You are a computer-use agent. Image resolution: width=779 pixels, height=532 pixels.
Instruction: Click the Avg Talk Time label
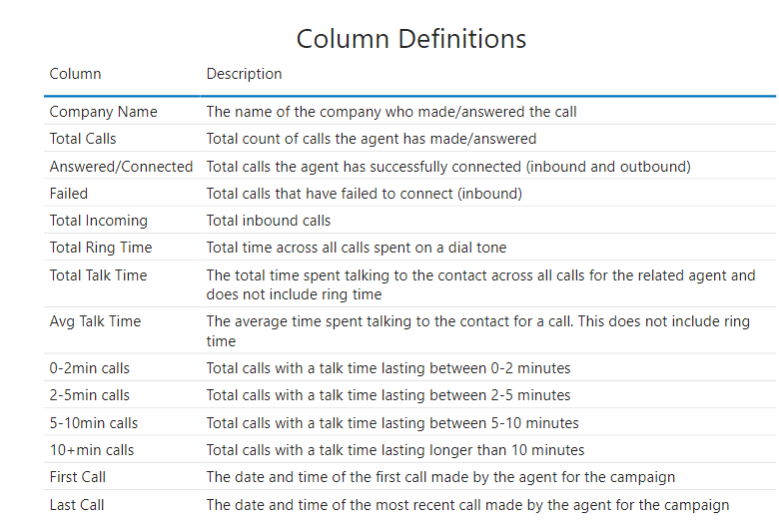coord(95,321)
